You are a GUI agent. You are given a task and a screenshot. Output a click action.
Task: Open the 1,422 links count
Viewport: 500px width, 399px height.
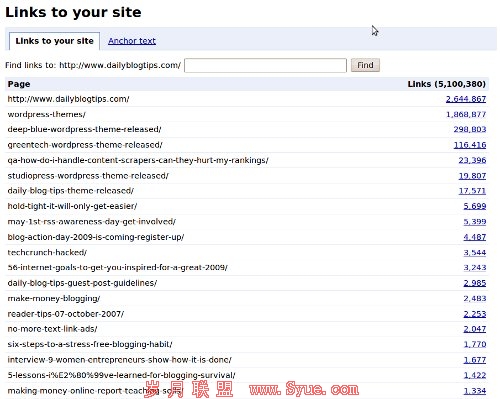click(x=475, y=375)
